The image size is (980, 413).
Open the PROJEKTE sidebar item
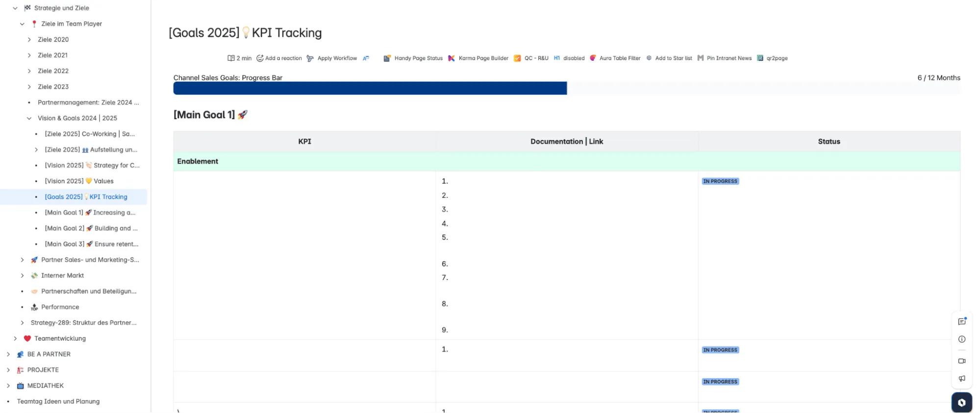point(43,370)
